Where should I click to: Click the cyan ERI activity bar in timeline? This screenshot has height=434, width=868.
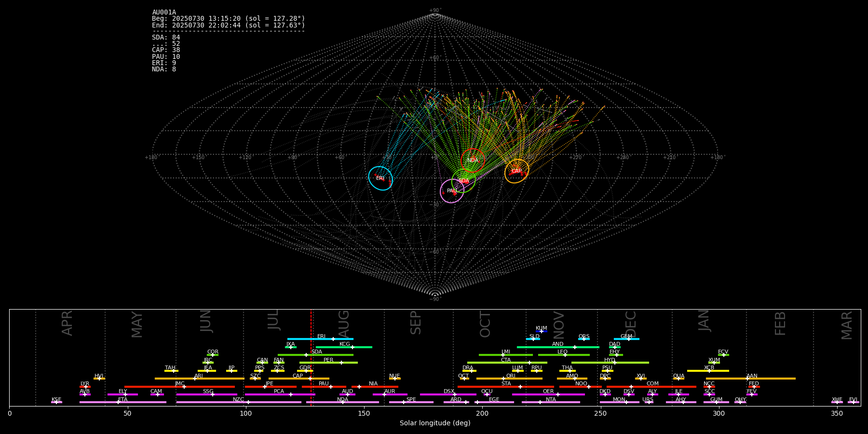320,339
